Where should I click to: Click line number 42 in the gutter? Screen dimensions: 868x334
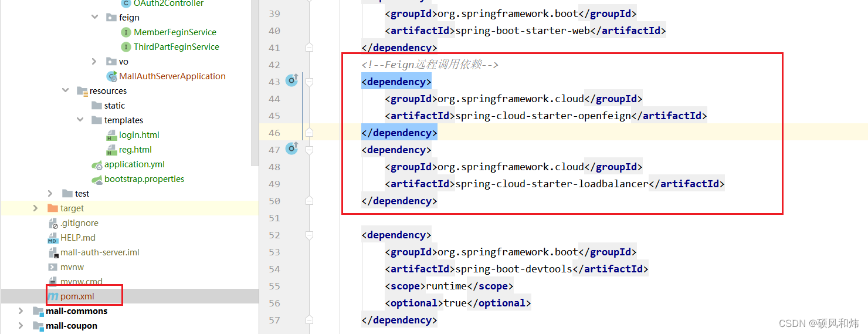tap(274, 65)
